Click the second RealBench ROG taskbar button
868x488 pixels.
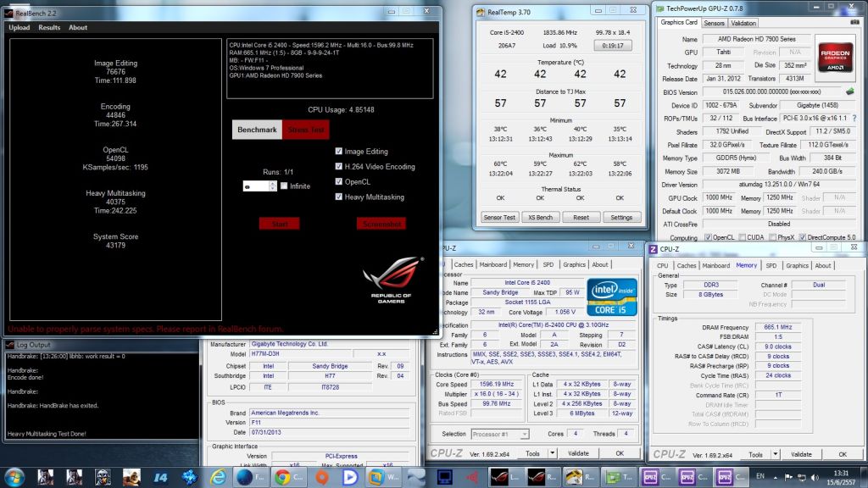tap(542, 476)
